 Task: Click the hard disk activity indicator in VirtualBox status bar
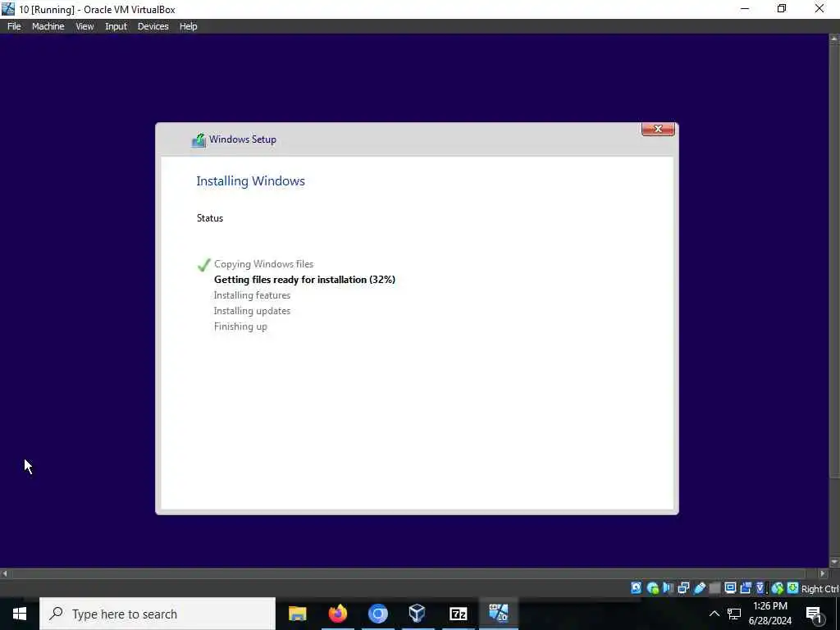pos(636,588)
